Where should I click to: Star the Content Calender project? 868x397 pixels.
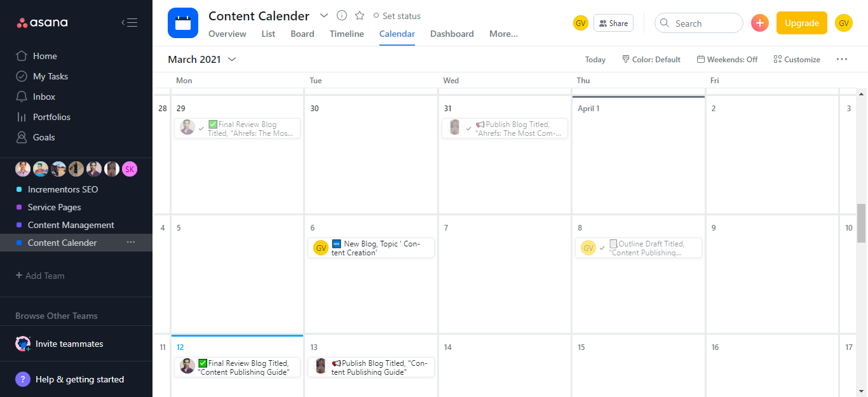[360, 16]
